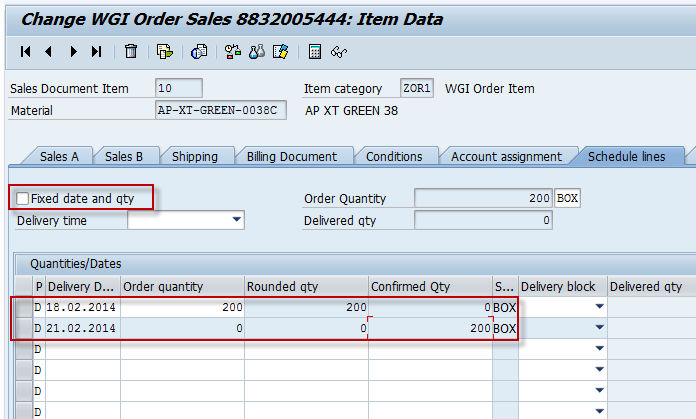The image size is (696, 419).
Task: Go to previous item arrow
Action: click(49, 51)
